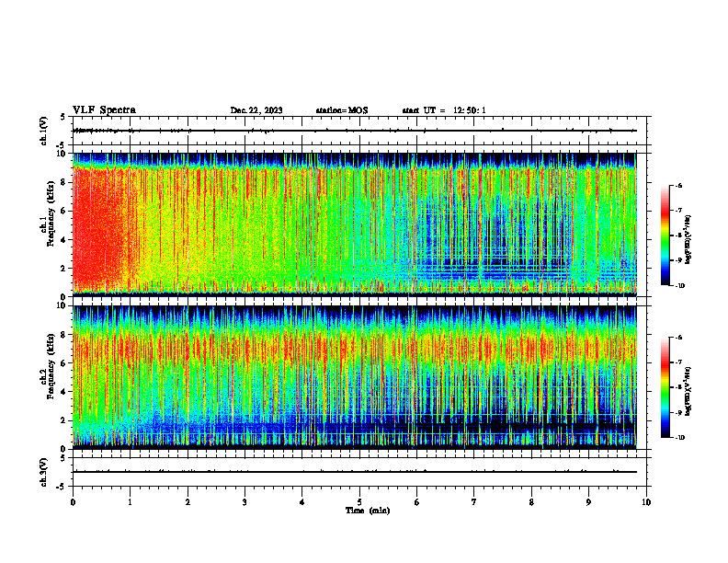
Task: Click the time axis tick label "9"
Action: (x=588, y=502)
